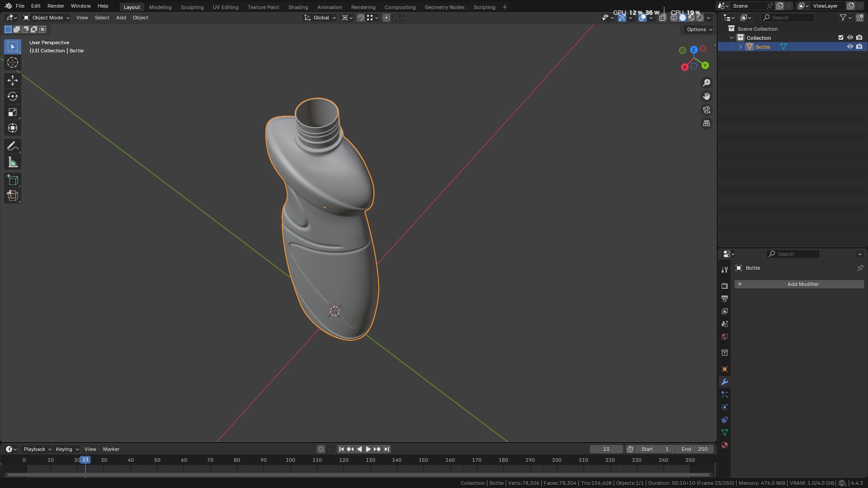This screenshot has width=868, height=488.
Task: Open outliner filter dropdown
Action: point(845,18)
